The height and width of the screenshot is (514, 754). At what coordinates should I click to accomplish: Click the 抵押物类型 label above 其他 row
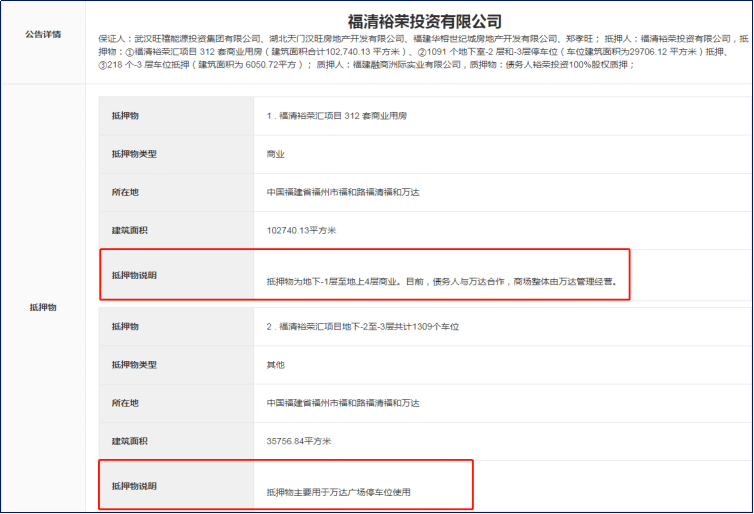tap(134, 365)
